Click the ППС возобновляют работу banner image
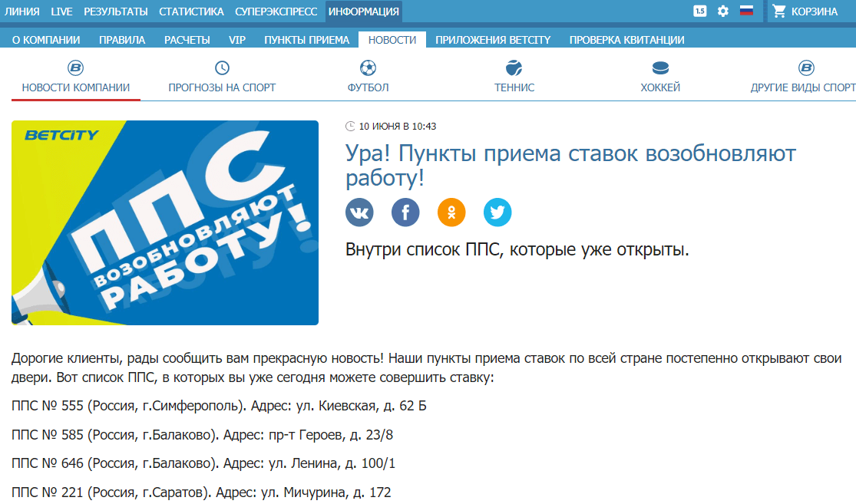Image resolution: width=856 pixels, height=504 pixels. click(x=165, y=222)
